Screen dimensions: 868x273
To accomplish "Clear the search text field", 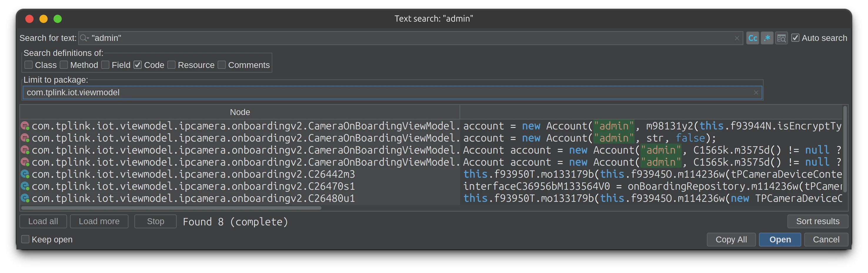I will pyautogui.click(x=737, y=38).
